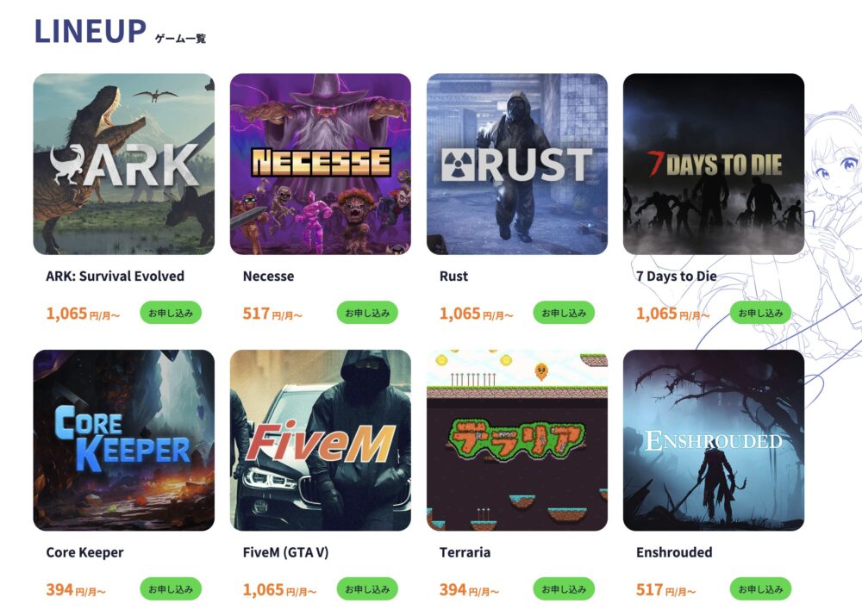Choose the 7 Days to Die thumbnail
Screen dimensions: 862x616
click(714, 164)
